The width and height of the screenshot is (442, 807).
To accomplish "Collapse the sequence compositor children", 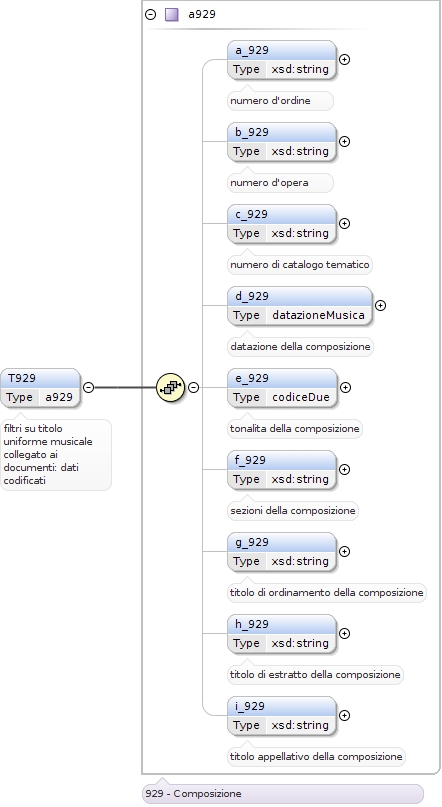I will (193, 387).
